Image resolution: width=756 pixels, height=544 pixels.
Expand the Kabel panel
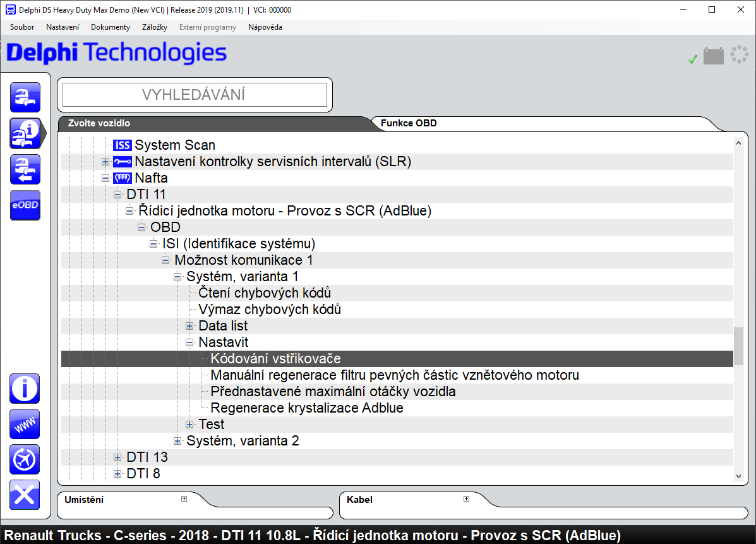coord(466,499)
